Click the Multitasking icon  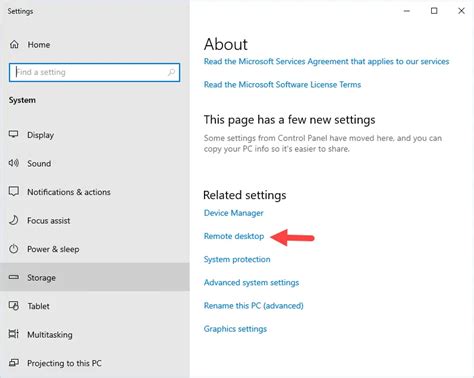(x=13, y=334)
